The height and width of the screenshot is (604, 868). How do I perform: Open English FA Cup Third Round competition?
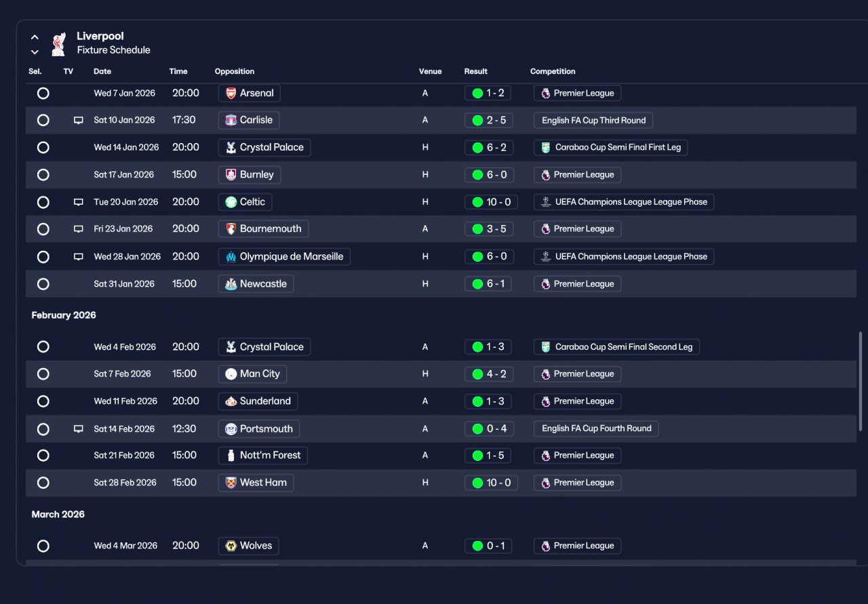(593, 120)
